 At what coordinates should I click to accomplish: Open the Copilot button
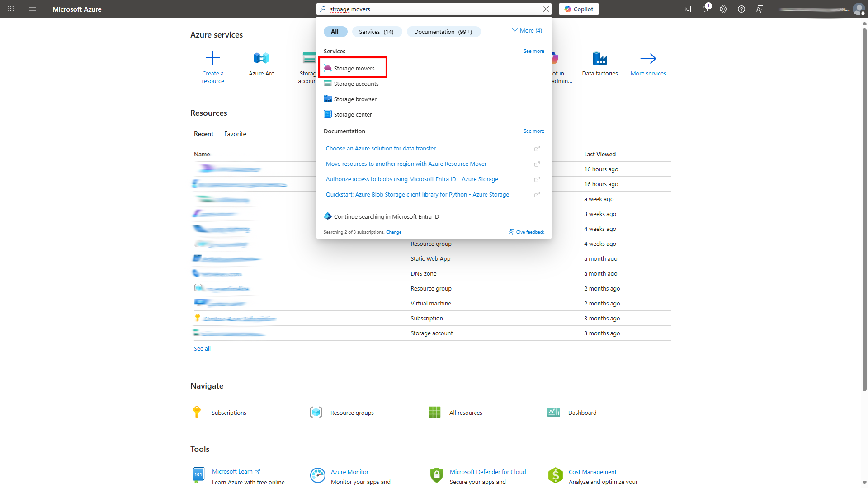tap(579, 9)
